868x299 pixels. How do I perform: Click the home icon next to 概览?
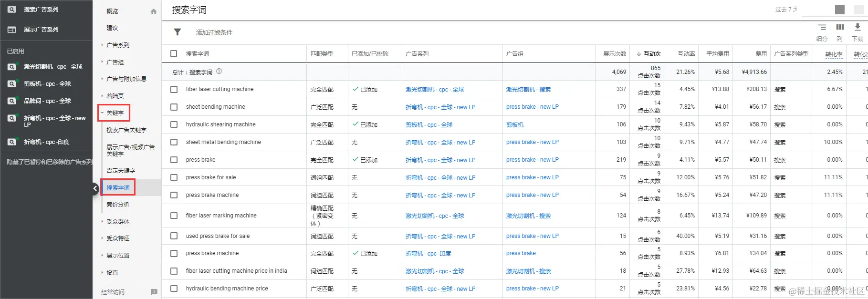[154, 11]
